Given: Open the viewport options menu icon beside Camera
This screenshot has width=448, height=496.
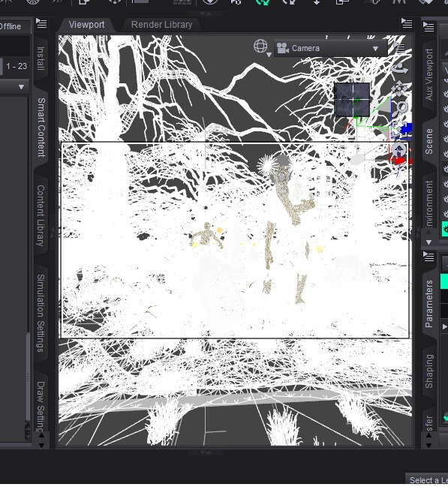Looking at the screenshot, I should (x=400, y=47).
